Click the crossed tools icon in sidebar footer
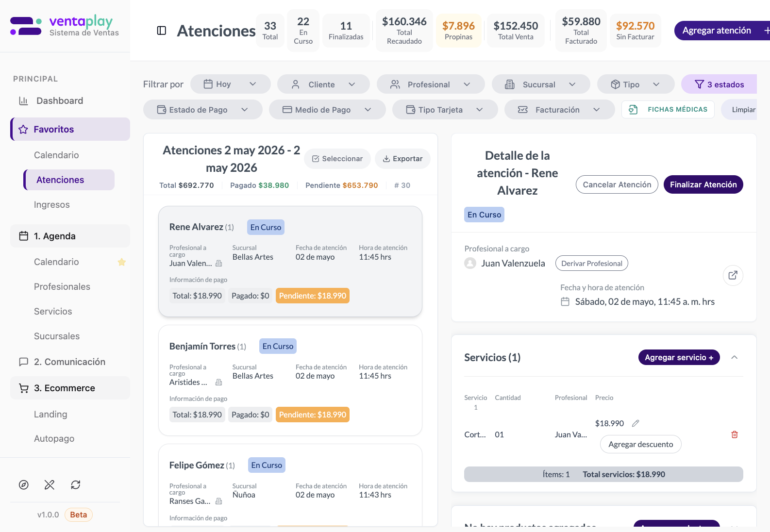 coord(50,484)
